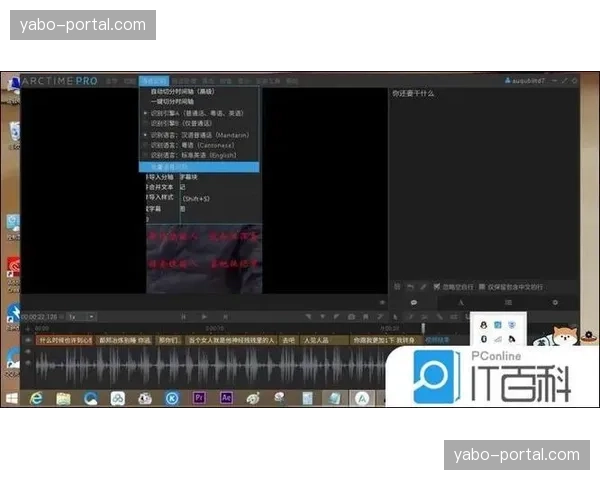Click the pencil edit icon beside the checkboxes
Screen dimensions: 600x480
click(x=423, y=287)
